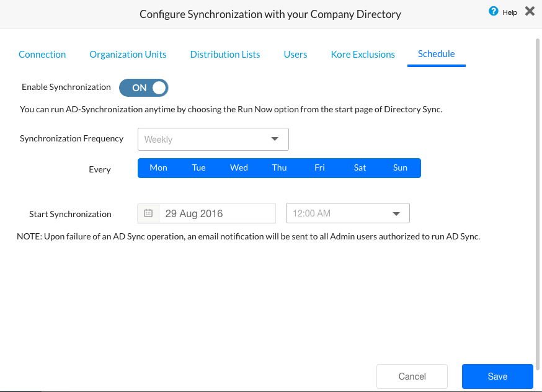
Task: Deselect Sun in the weekly day selector
Action: click(x=400, y=168)
